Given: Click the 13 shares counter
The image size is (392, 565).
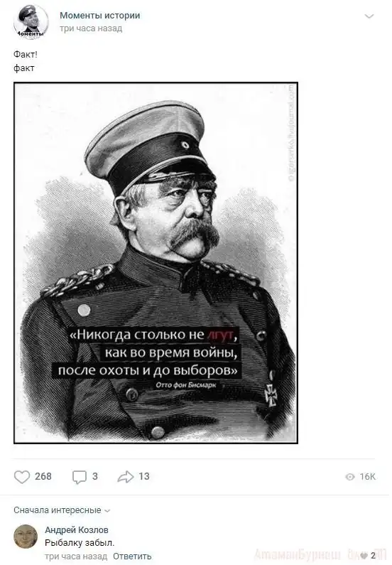Looking at the screenshot, I should [x=144, y=476].
